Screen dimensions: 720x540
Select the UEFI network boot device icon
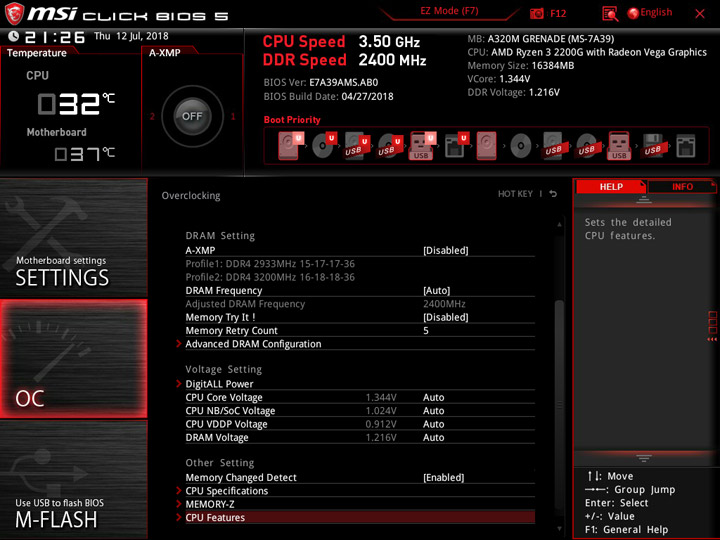pos(456,146)
